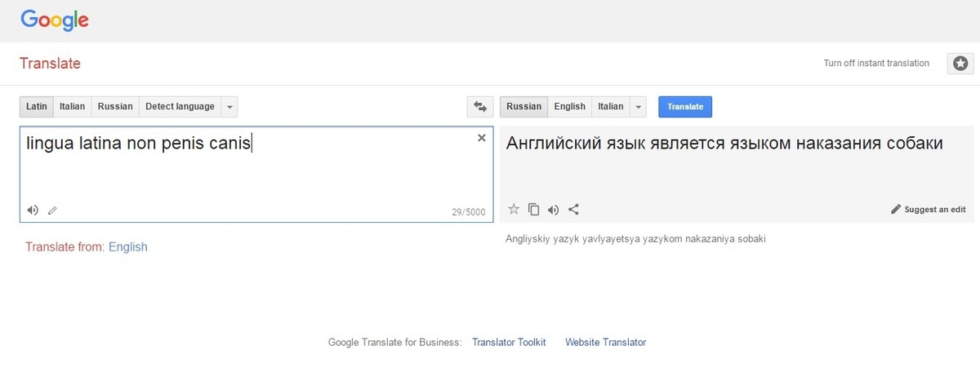
Task: Open the Translator Toolkit link
Action: click(509, 343)
